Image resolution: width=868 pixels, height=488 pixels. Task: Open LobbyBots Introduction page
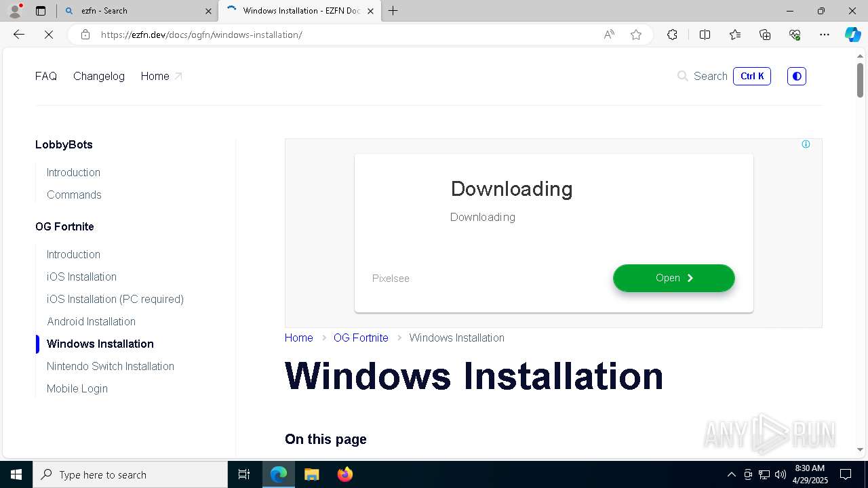[x=73, y=172]
